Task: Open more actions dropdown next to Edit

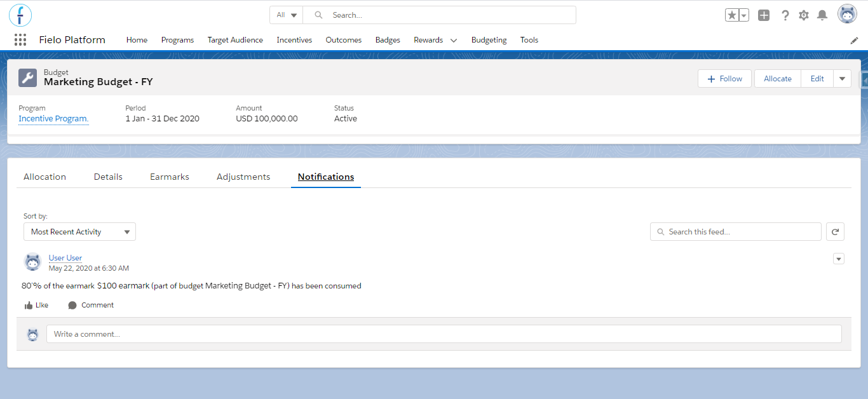Action: pos(842,79)
